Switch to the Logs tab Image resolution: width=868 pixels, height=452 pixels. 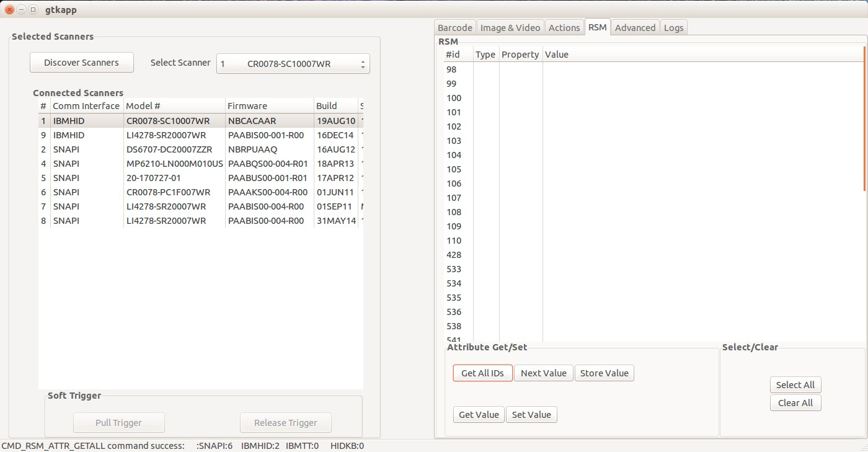pyautogui.click(x=673, y=27)
